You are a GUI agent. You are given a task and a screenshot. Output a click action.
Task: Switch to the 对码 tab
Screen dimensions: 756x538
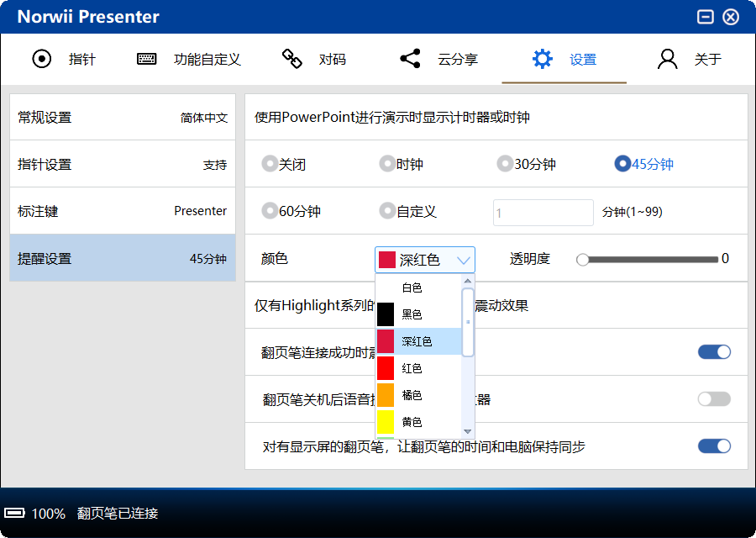click(332, 60)
